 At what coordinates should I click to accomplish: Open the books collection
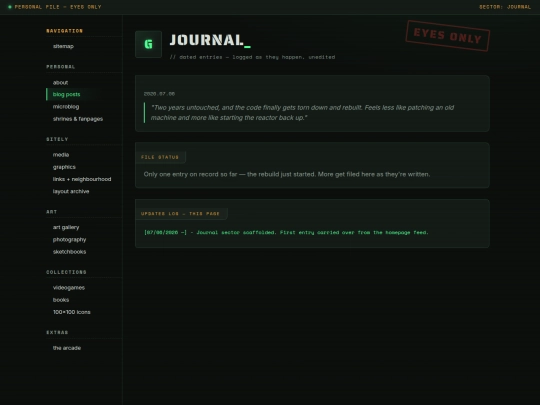[61, 300]
